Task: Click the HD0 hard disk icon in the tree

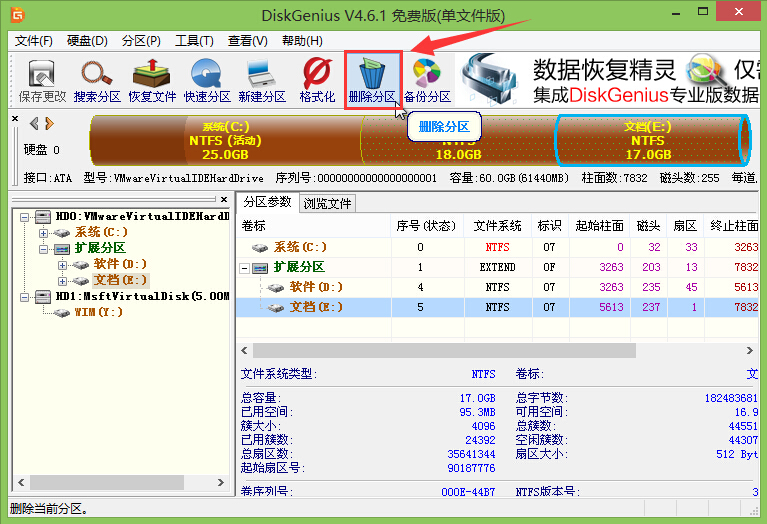Action: click(43, 216)
